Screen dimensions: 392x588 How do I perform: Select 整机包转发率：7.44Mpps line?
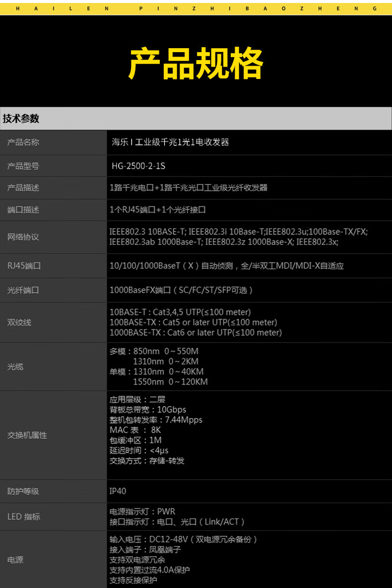pyautogui.click(x=156, y=420)
